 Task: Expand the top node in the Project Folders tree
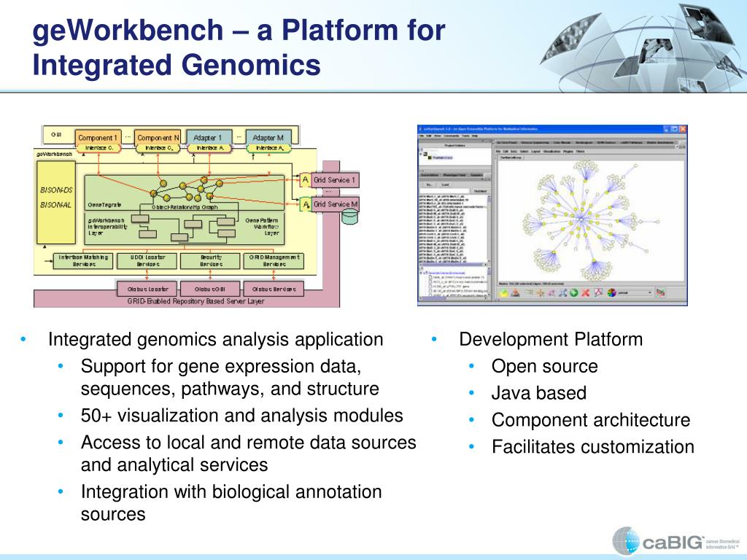(421, 154)
